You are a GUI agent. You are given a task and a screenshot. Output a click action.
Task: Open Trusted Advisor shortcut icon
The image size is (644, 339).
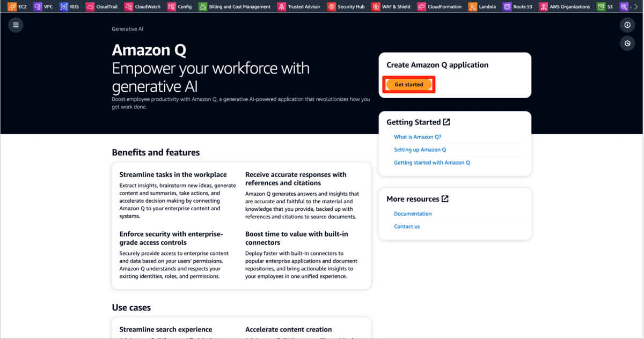281,7
